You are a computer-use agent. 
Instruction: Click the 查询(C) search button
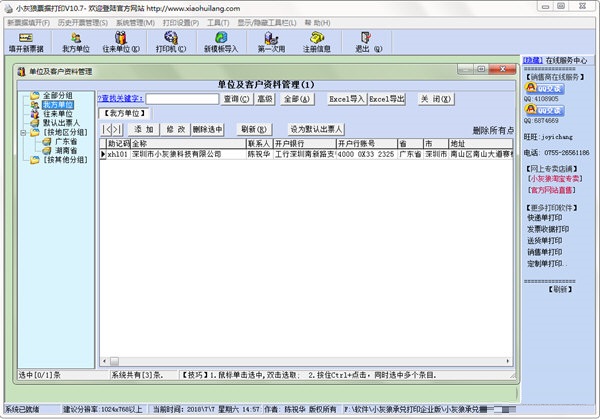tap(236, 99)
